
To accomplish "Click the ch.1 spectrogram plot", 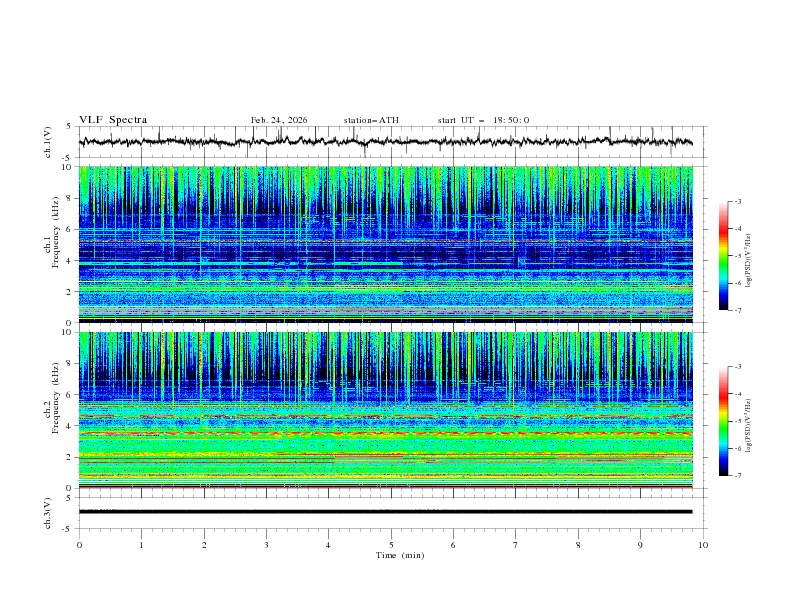I will pos(386,244).
